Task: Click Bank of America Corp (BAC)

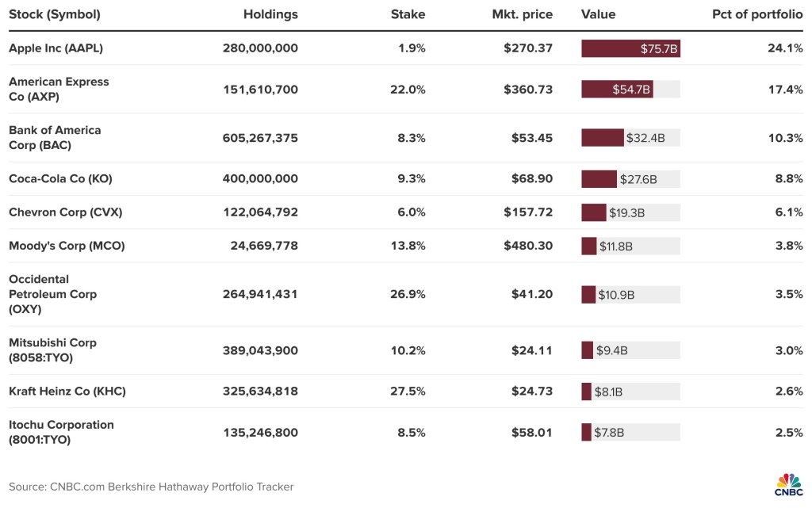Action: coord(55,137)
